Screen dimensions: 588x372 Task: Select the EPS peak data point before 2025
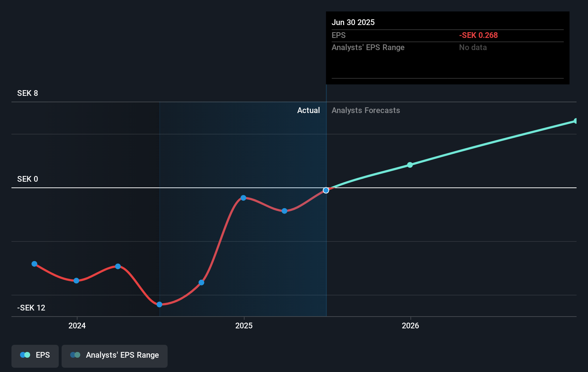[244, 198]
